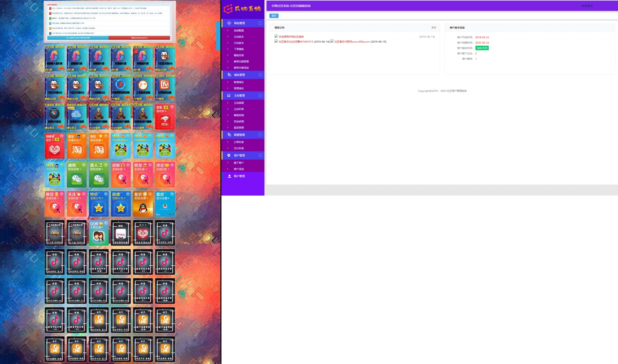This screenshot has height=364, width=618.
Task: Open the blue cloud logo tile
Action: pyautogui.click(x=77, y=117)
